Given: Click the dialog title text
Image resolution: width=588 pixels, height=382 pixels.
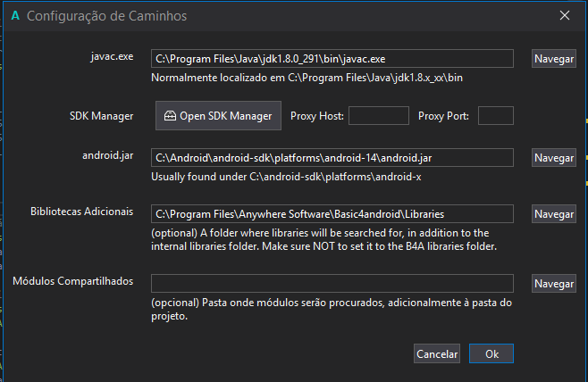Looking at the screenshot, I should pyautogui.click(x=107, y=16).
